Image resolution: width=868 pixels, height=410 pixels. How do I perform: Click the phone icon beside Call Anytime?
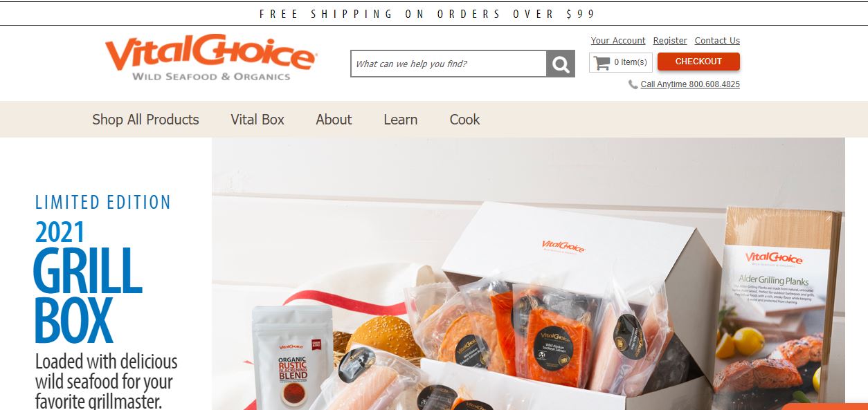[633, 84]
